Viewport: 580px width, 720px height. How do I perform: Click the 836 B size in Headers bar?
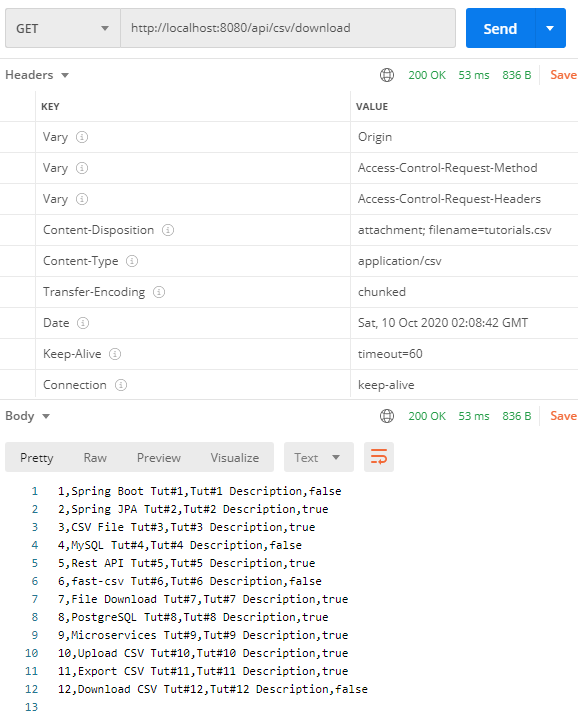(517, 75)
